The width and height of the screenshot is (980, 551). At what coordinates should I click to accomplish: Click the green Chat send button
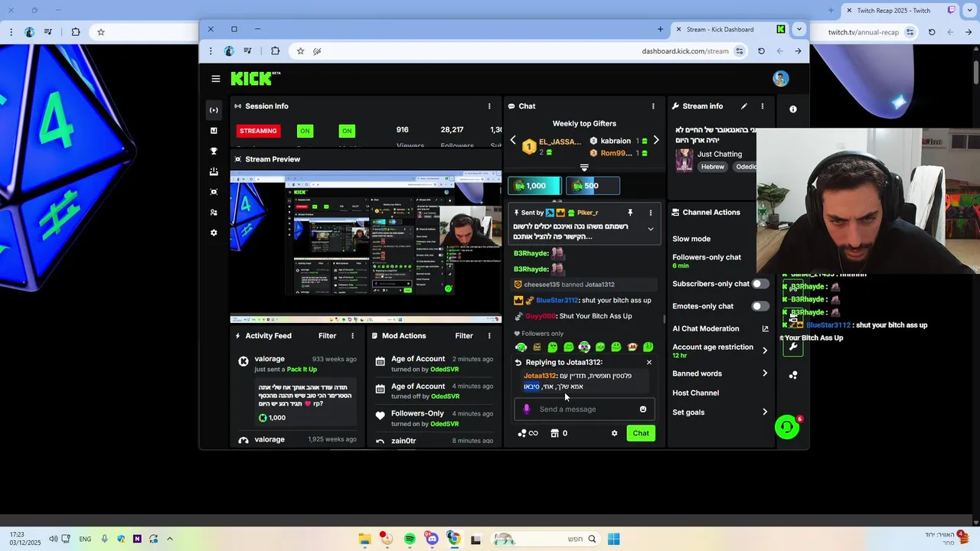[x=641, y=433]
